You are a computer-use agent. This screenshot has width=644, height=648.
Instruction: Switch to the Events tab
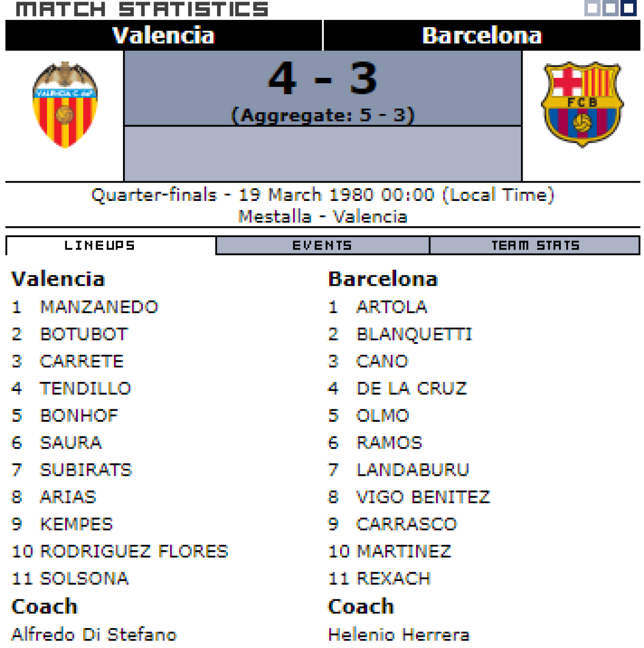(322, 246)
